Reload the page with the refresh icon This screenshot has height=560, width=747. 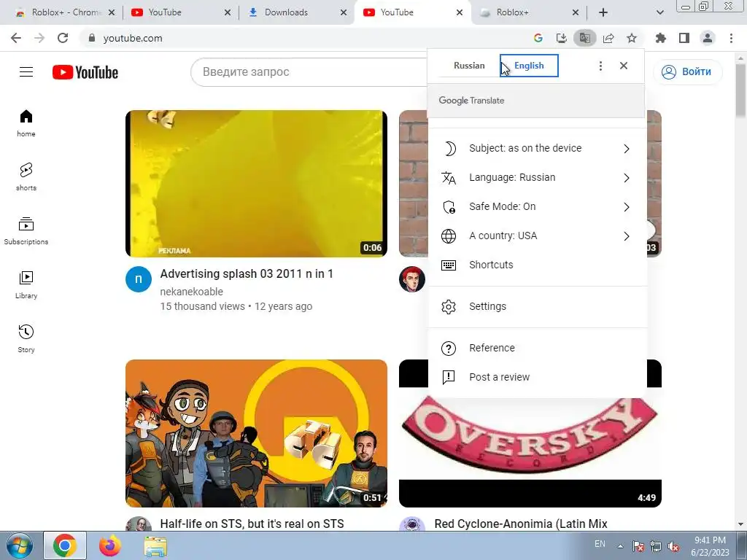(x=63, y=38)
